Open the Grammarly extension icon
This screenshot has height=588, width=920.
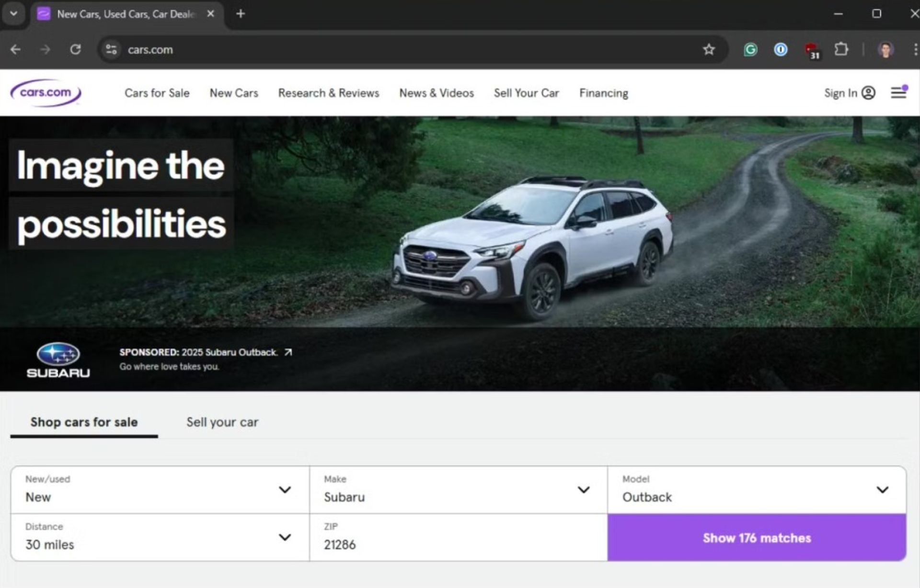[x=750, y=49]
